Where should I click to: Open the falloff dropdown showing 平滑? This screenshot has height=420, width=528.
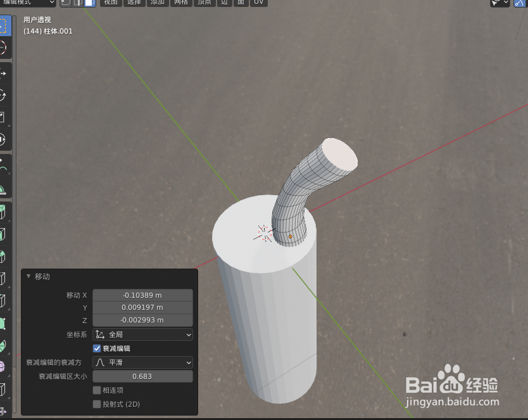click(x=142, y=362)
